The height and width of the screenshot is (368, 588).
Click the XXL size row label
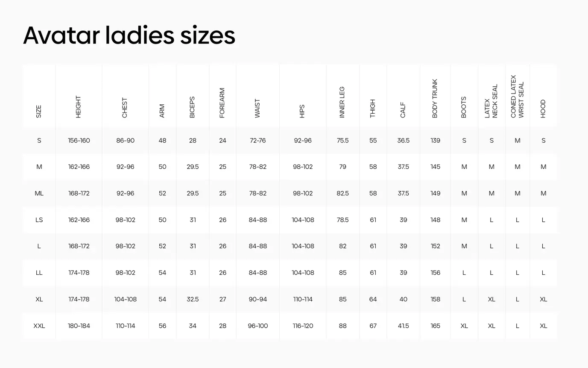39,326
